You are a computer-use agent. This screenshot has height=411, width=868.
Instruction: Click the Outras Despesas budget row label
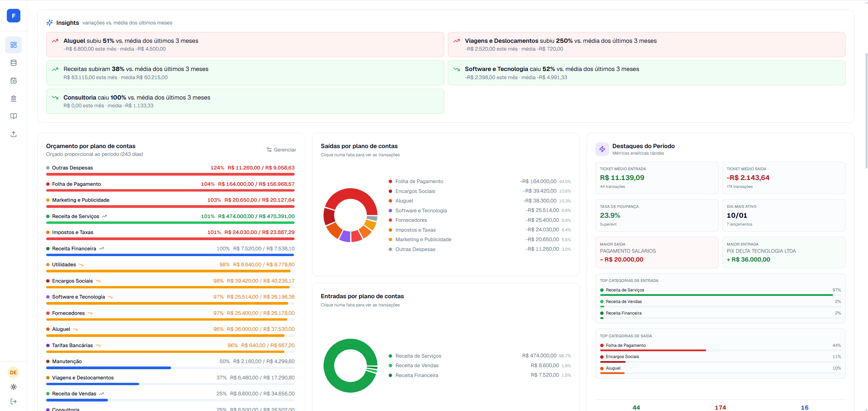[73, 168]
